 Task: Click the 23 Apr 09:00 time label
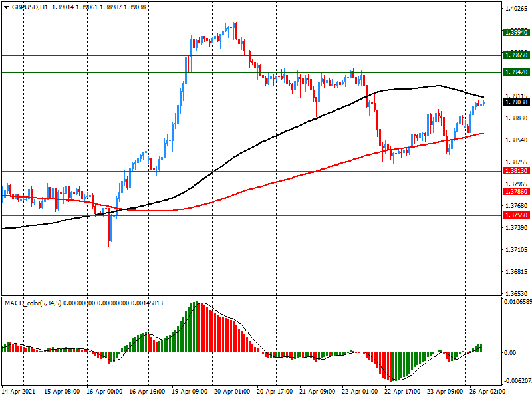(x=445, y=392)
